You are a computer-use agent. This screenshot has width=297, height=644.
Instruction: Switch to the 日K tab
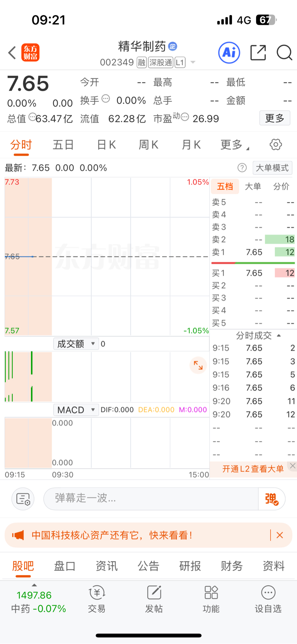pyautogui.click(x=106, y=145)
